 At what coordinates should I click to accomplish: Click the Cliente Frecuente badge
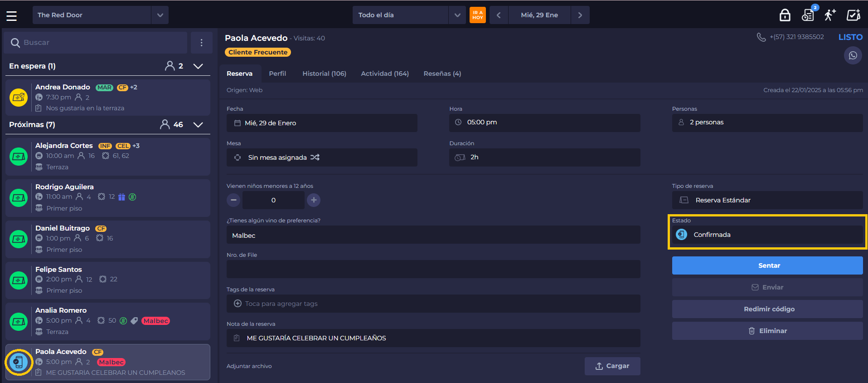[258, 52]
